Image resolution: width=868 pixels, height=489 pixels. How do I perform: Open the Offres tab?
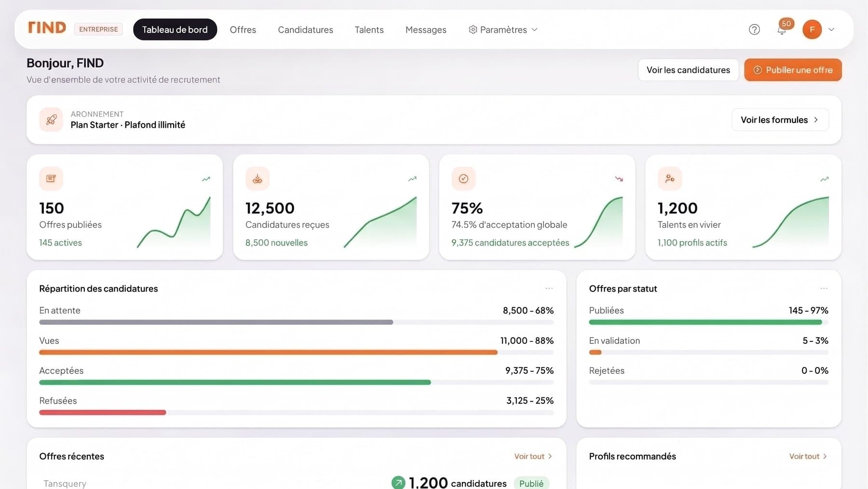(243, 29)
